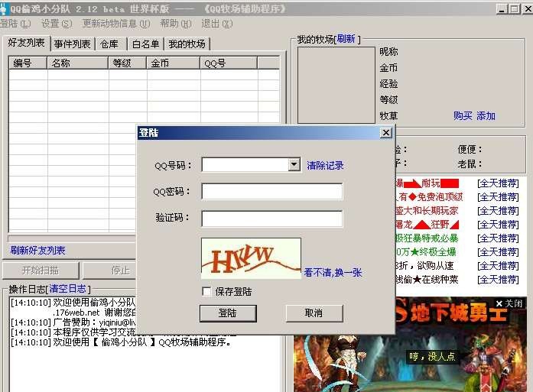
Task: Open the 更新动物信息(U) menu
Action: tap(116, 24)
